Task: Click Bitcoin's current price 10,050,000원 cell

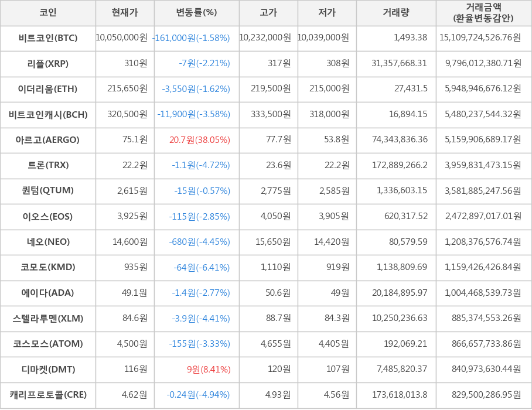Action: click(x=122, y=38)
